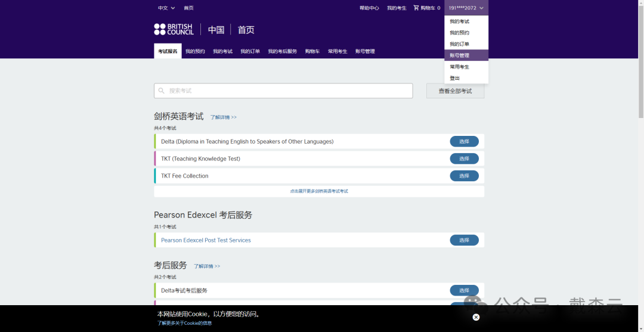Image resolution: width=644 pixels, height=332 pixels.
Task: Click Delta (Diploma in Teaching English) row text
Action: [x=247, y=141]
